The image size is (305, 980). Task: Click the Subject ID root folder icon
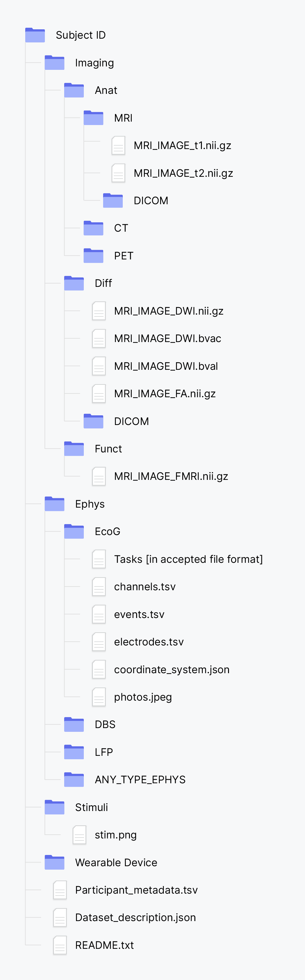[x=35, y=35]
